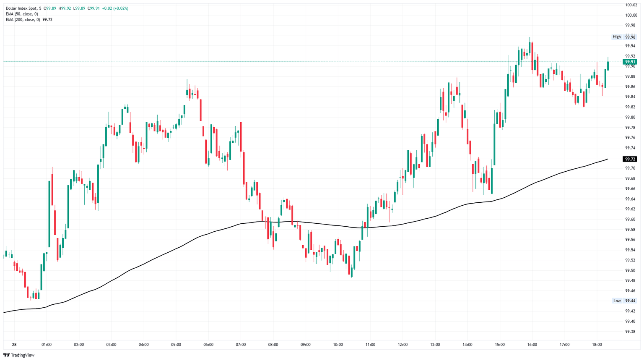
Task: Click the 12:00 time axis label
Action: (402, 345)
